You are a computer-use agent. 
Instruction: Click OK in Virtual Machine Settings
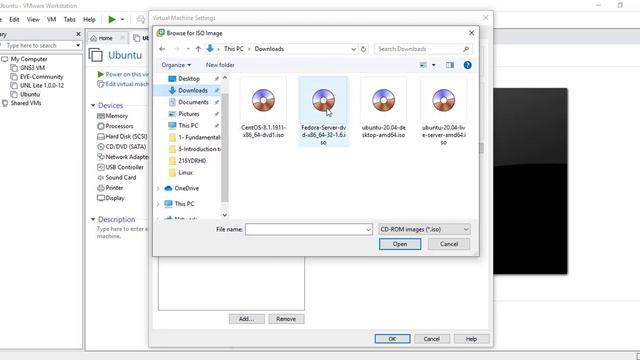(392, 339)
